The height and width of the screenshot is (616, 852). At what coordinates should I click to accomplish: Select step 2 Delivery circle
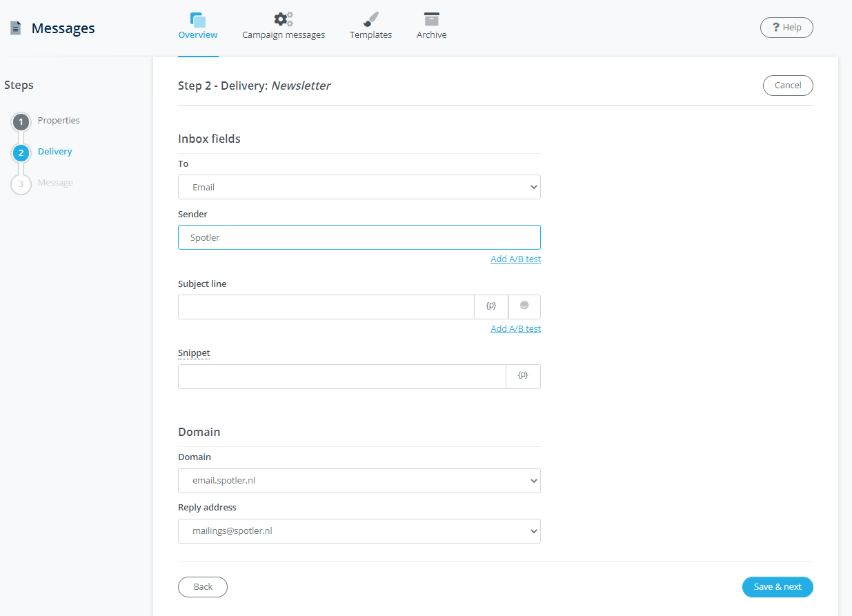(x=21, y=153)
